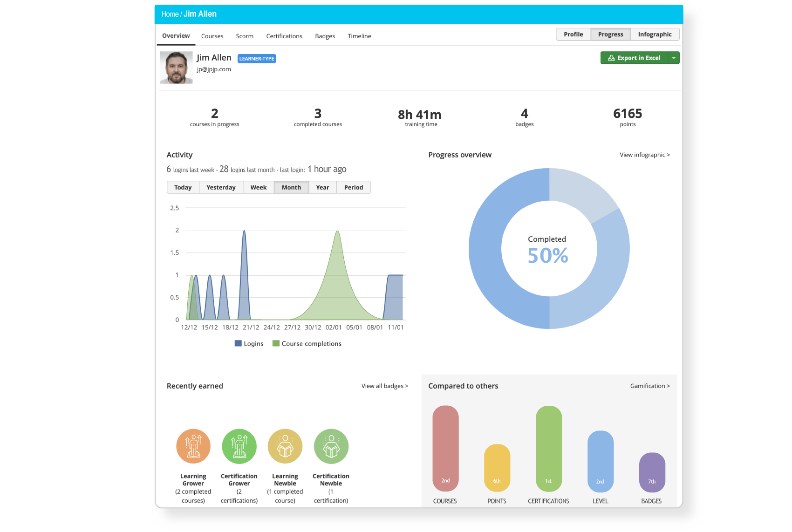
Task: Toggle Logins series in chart legend
Action: (x=249, y=344)
